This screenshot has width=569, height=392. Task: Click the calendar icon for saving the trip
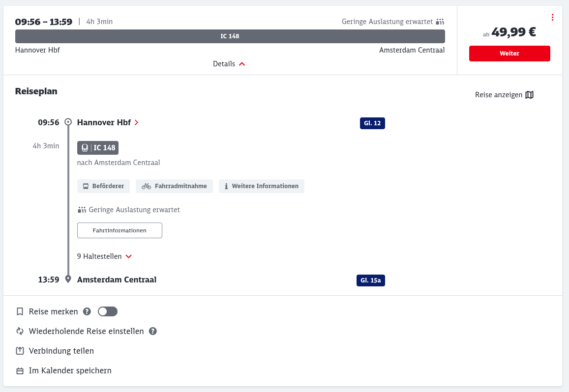(x=20, y=371)
